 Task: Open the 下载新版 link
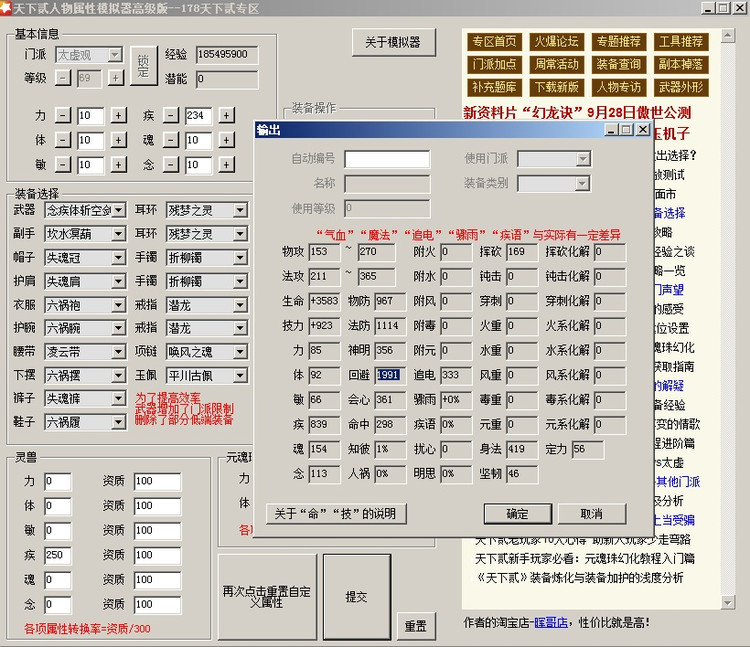pyautogui.click(x=557, y=88)
